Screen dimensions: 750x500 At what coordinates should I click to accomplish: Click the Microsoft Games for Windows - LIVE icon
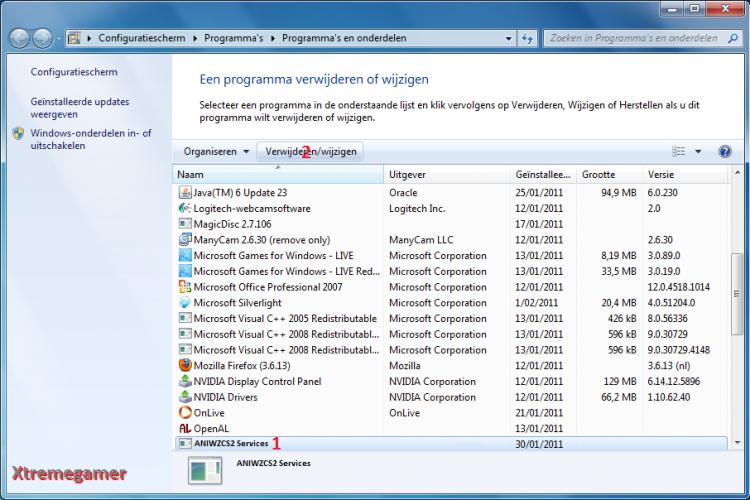point(185,256)
